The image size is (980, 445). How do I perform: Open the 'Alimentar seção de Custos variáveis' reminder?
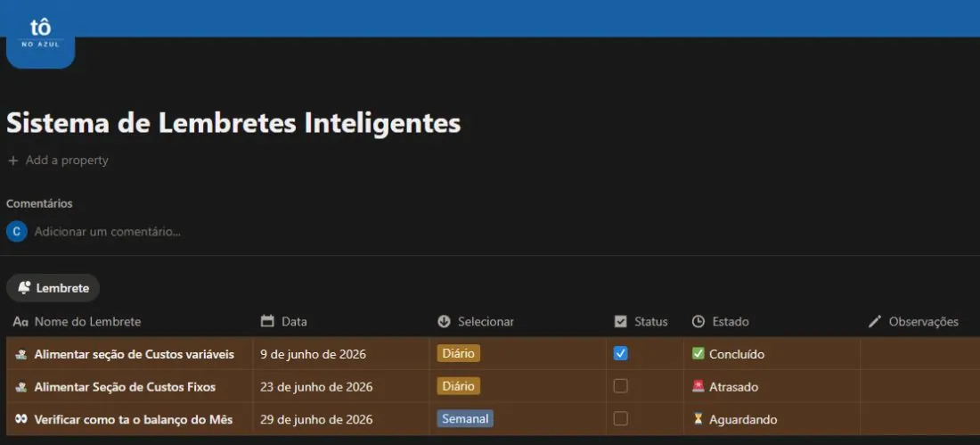135,354
